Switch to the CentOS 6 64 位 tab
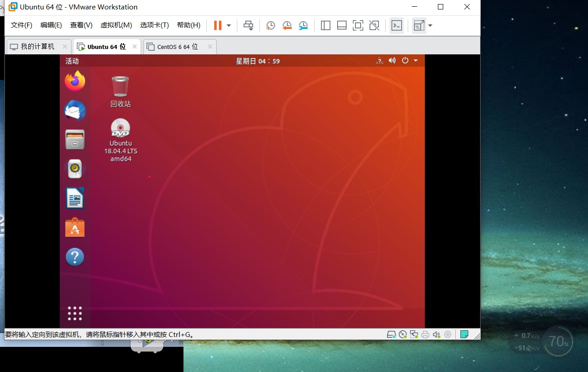The width and height of the screenshot is (588, 372). click(177, 46)
